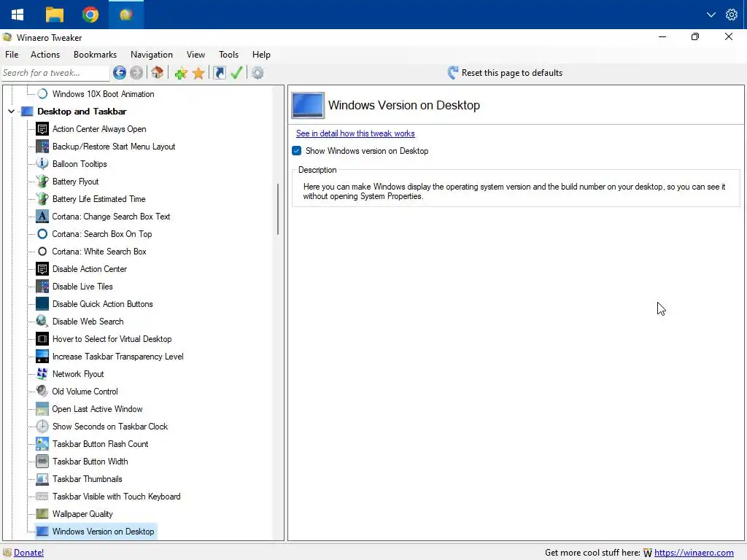The height and width of the screenshot is (560, 747).
Task: Select Backup/Restore Start Menu Layout
Action: point(113,147)
